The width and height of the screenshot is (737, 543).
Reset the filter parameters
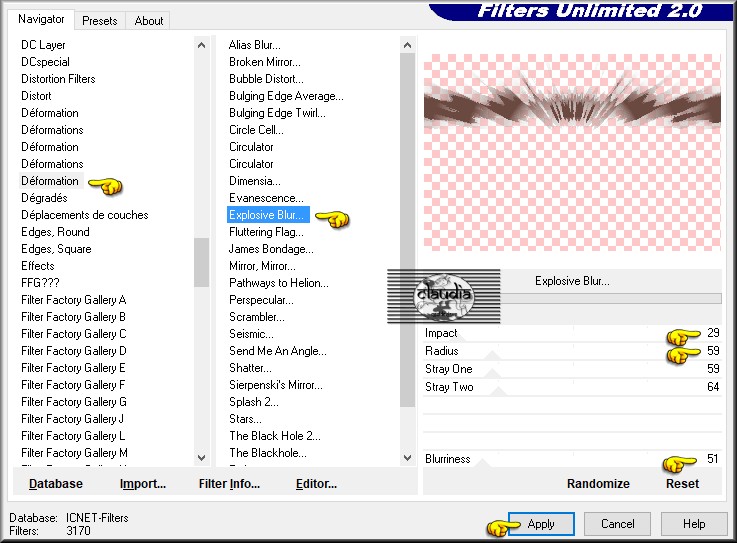pos(682,484)
